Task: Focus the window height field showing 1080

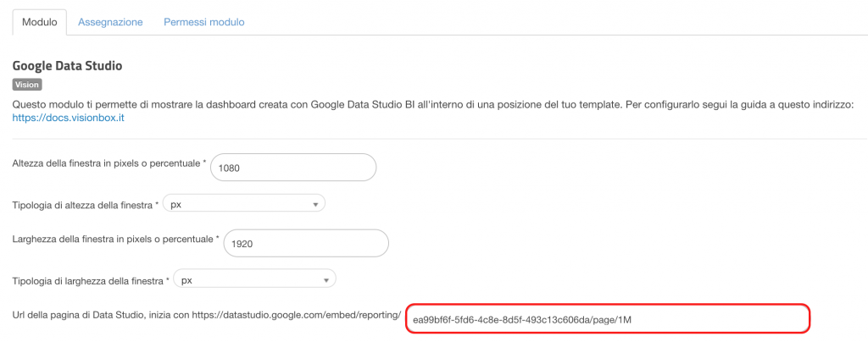Action: [293, 167]
